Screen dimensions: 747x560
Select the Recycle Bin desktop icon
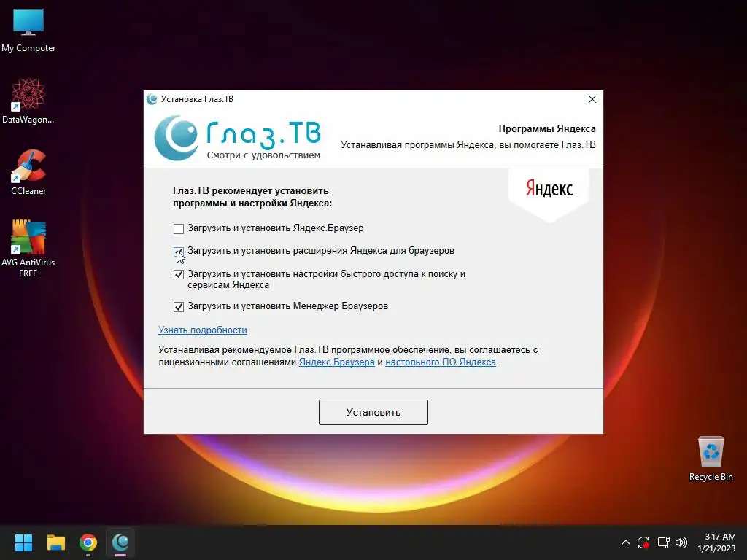click(711, 459)
